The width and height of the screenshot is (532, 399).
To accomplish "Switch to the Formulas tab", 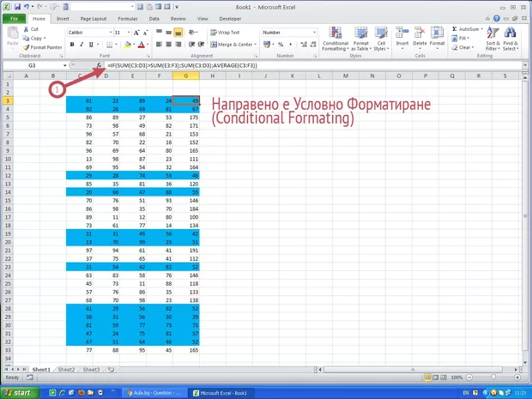I will click(128, 19).
